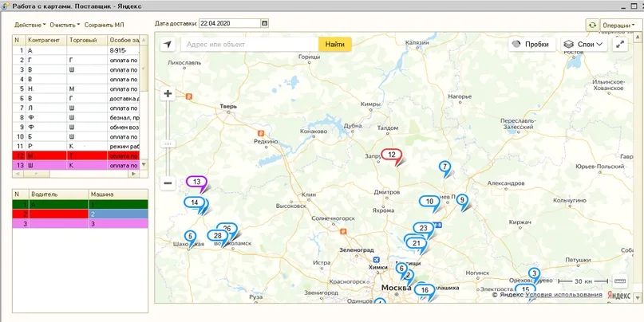Zoom out with the minus button
Screen dimensions: 644x322
[168, 183]
